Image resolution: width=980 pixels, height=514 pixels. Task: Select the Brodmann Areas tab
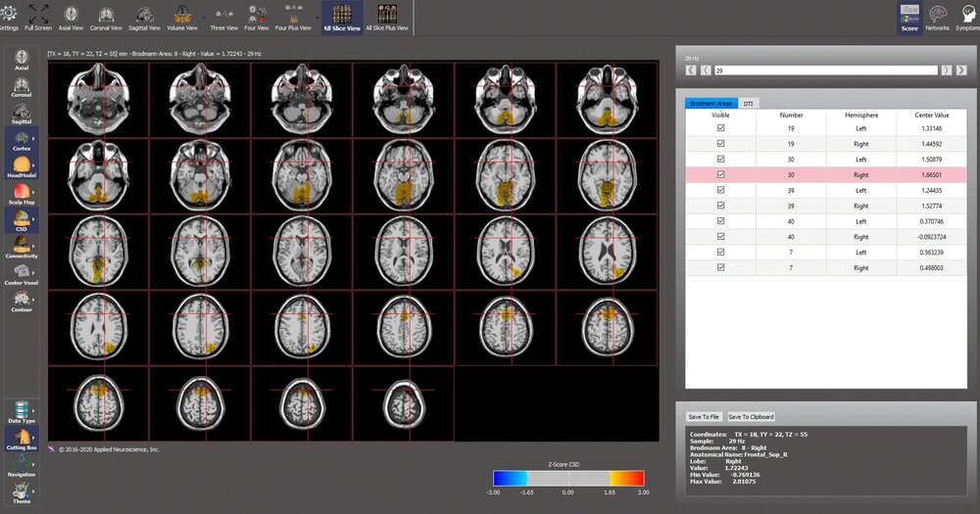[x=711, y=103]
